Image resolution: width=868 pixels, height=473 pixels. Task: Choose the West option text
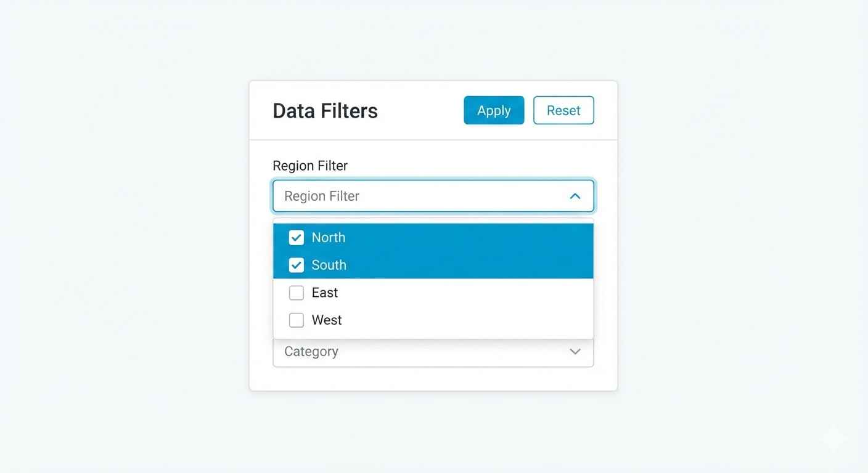(x=327, y=320)
